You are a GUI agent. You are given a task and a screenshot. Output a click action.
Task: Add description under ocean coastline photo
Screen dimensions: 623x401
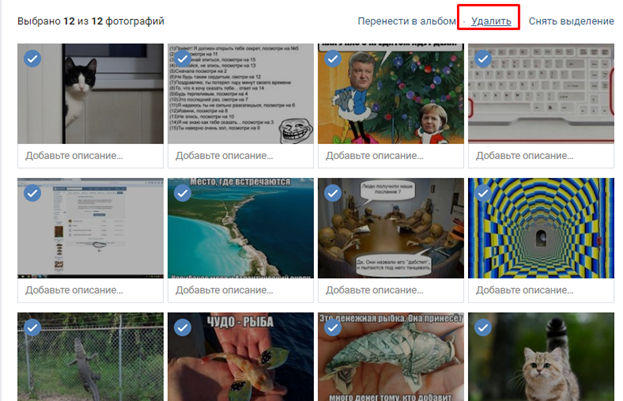(x=240, y=290)
